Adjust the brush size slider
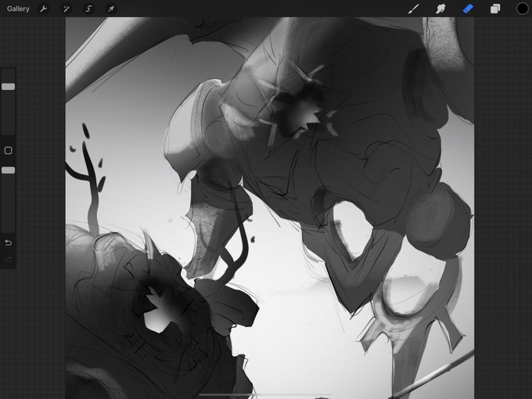 pos(8,87)
